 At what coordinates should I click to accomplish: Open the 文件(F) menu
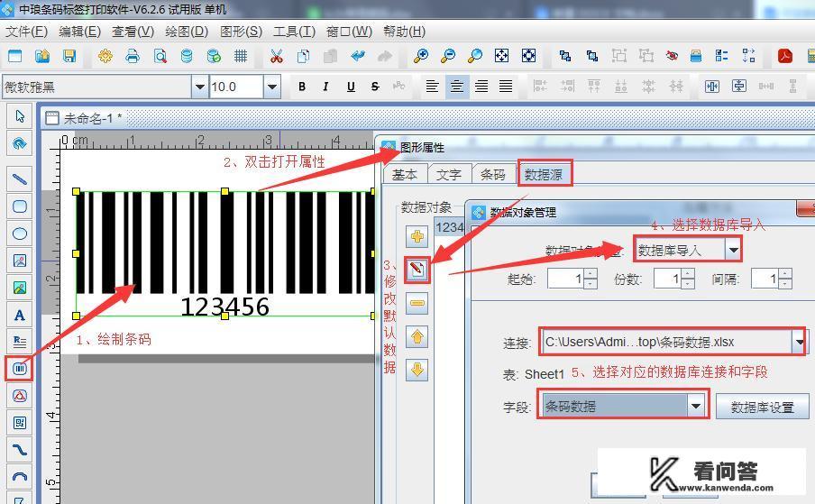click(26, 32)
